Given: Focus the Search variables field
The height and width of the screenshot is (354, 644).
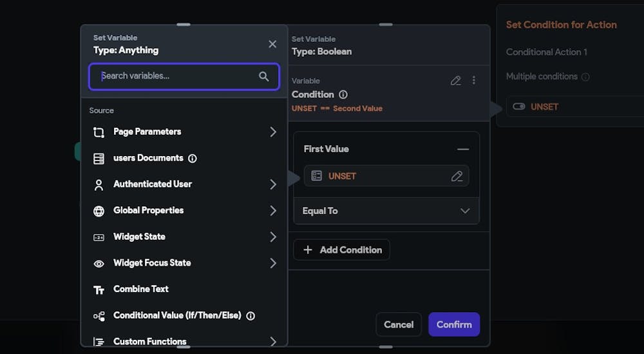Looking at the screenshot, I should [x=184, y=77].
